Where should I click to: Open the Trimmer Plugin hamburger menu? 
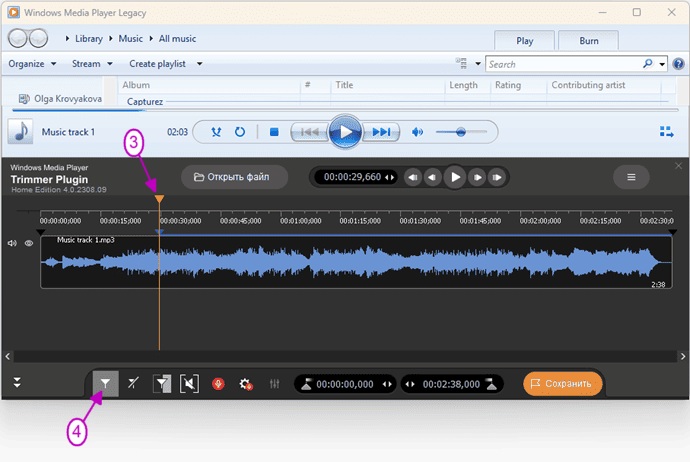pyautogui.click(x=631, y=177)
